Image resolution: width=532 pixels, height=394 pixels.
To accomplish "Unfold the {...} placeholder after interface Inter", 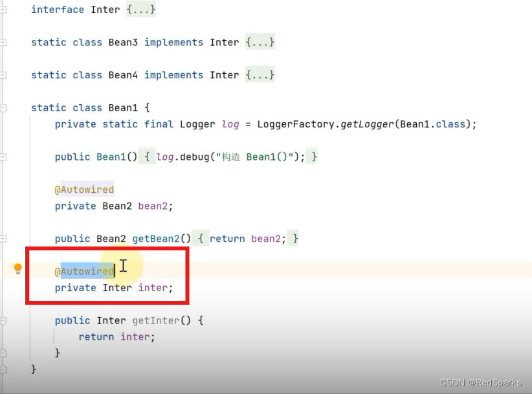I will pyautogui.click(x=141, y=10).
